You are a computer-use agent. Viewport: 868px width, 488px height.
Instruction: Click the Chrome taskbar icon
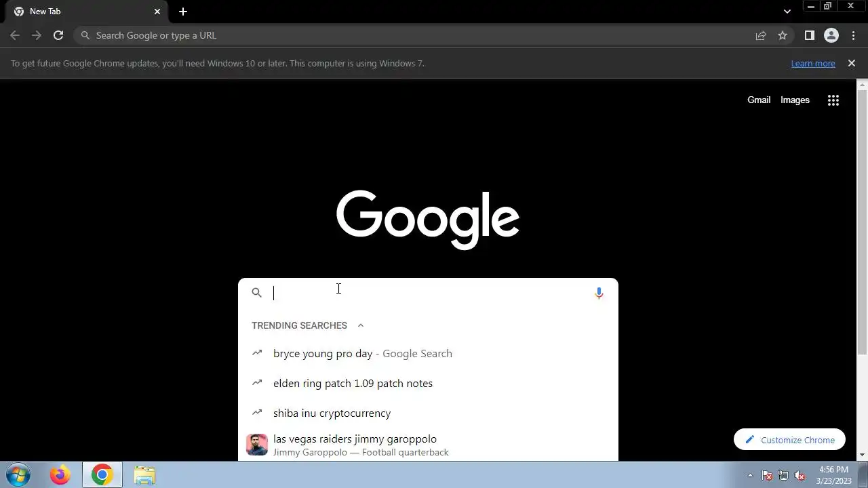coord(102,475)
